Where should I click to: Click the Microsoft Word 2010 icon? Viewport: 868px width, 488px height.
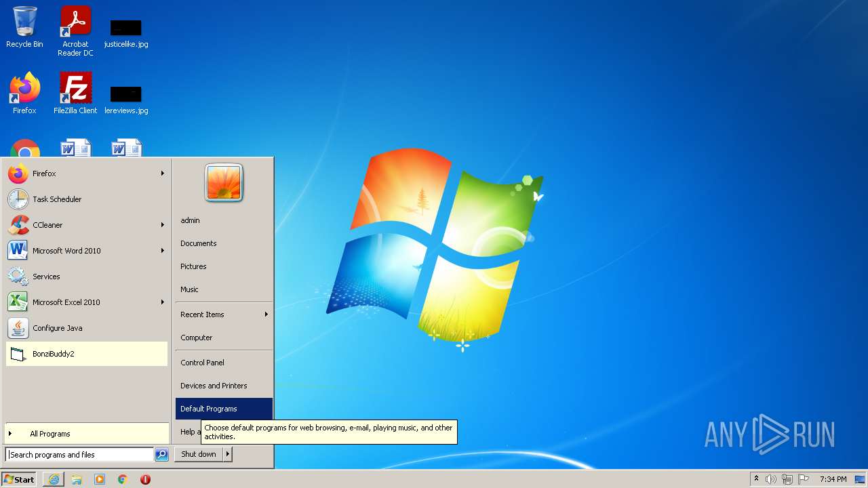[x=18, y=251]
